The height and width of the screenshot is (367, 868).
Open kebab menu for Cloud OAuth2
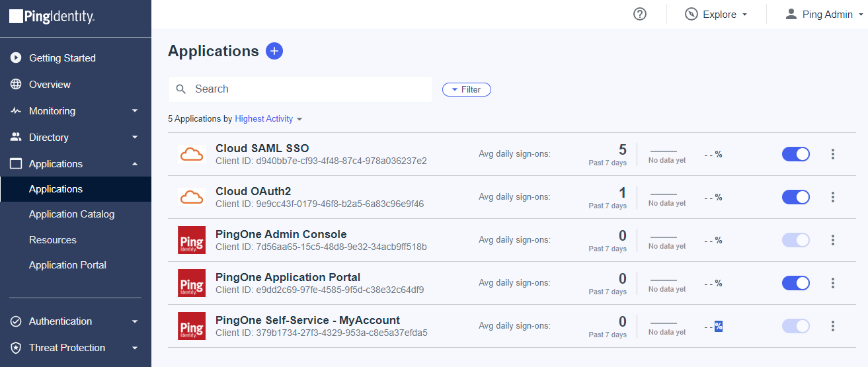[x=832, y=197]
